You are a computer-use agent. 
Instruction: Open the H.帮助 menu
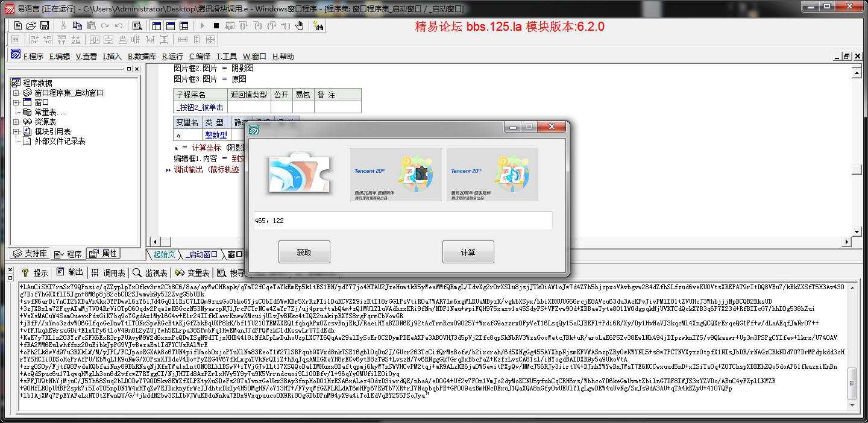pos(283,56)
